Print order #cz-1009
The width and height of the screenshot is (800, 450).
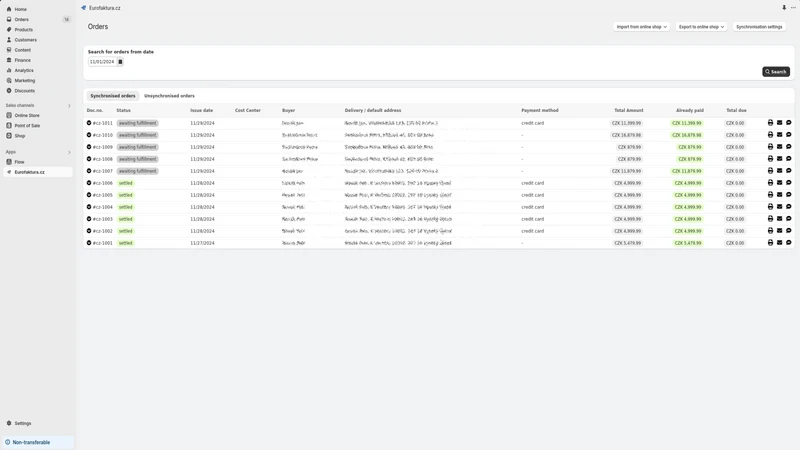click(x=770, y=146)
